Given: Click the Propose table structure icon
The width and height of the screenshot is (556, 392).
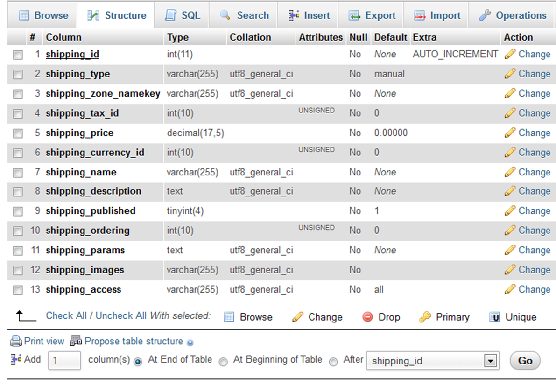Looking at the screenshot, I should [76, 341].
